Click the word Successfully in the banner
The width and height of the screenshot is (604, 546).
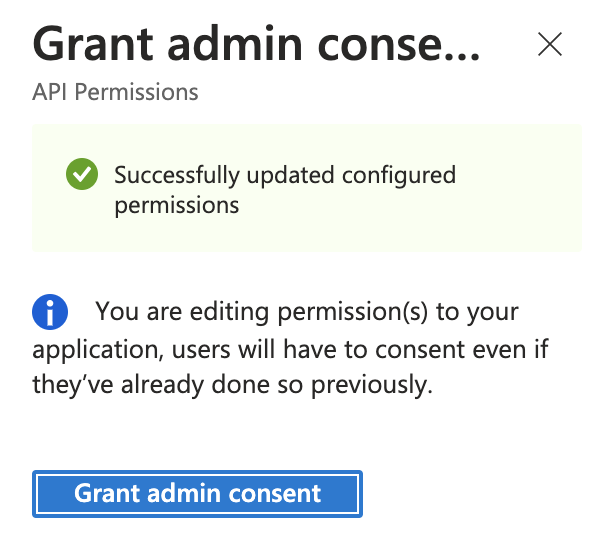pos(177,175)
